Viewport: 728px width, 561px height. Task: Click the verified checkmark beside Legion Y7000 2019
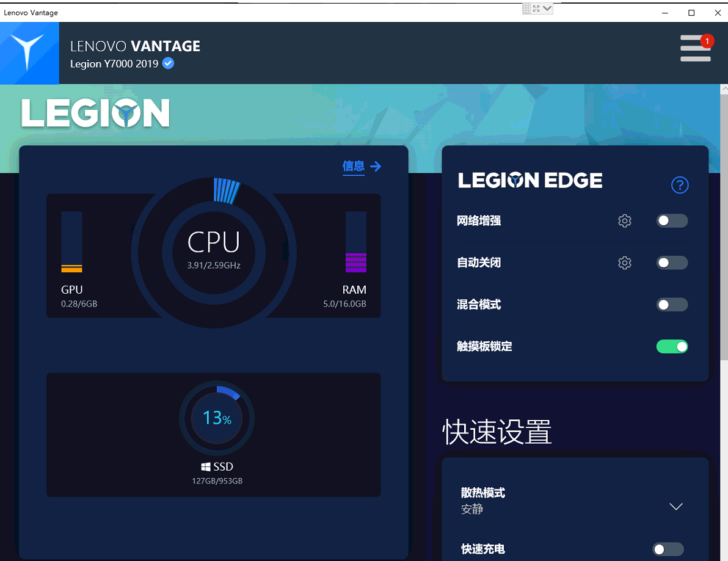tap(168, 63)
